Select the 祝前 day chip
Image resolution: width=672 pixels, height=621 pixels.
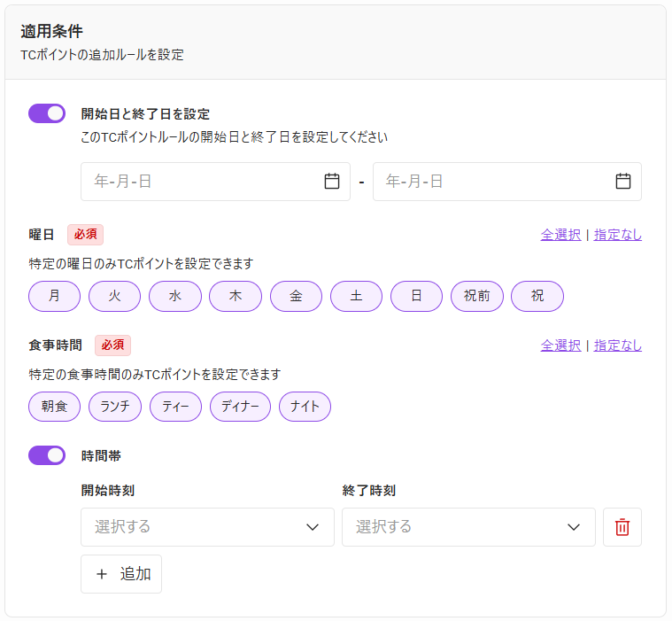(477, 296)
